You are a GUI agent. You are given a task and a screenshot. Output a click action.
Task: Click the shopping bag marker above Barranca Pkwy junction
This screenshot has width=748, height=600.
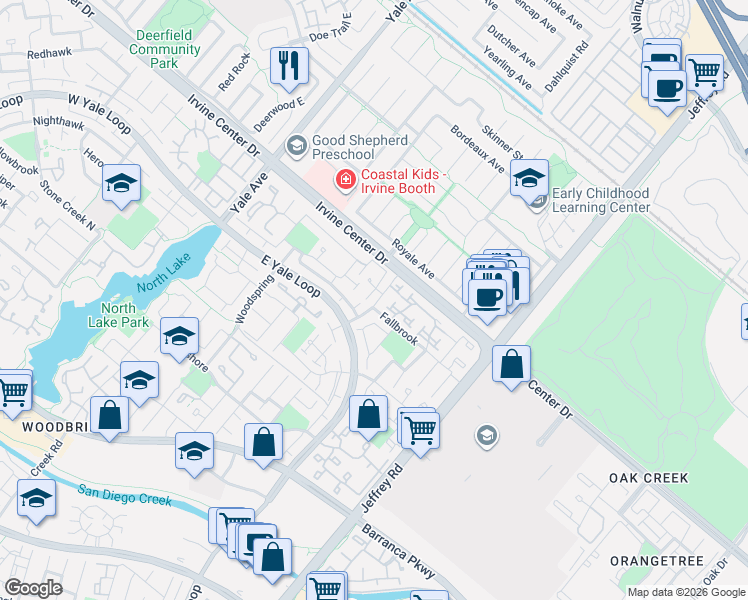pyautogui.click(x=263, y=443)
